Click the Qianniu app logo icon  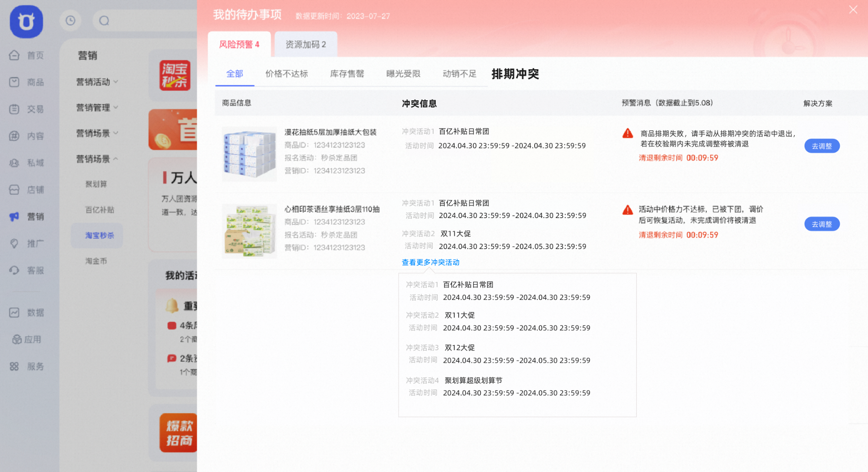(26, 22)
